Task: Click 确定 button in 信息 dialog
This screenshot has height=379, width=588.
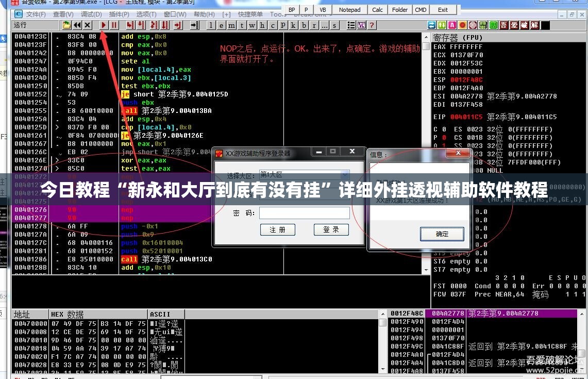Action: 442,234
